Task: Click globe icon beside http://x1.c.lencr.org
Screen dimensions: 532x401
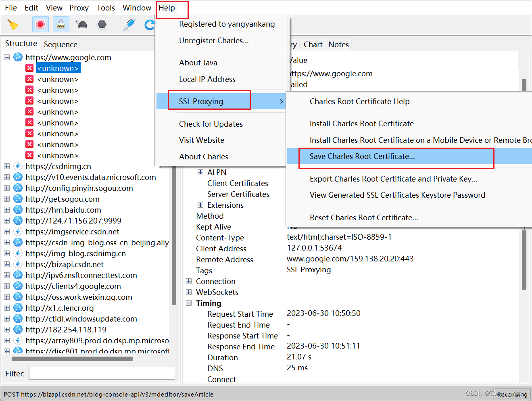Action: pyautogui.click(x=18, y=308)
